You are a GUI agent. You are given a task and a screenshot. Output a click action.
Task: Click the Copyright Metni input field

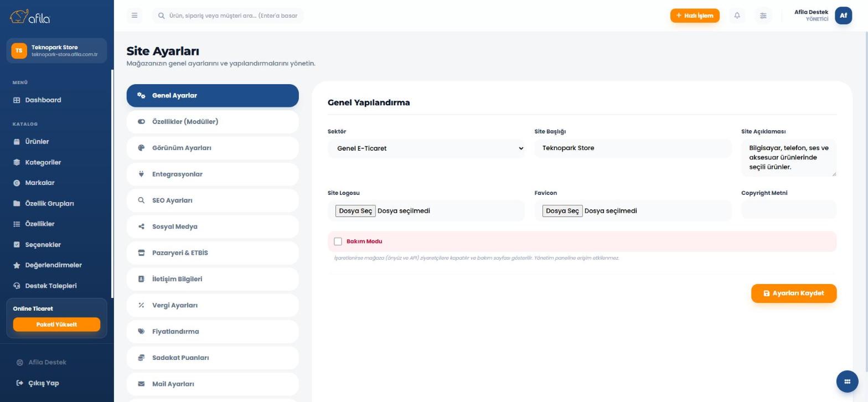789,210
